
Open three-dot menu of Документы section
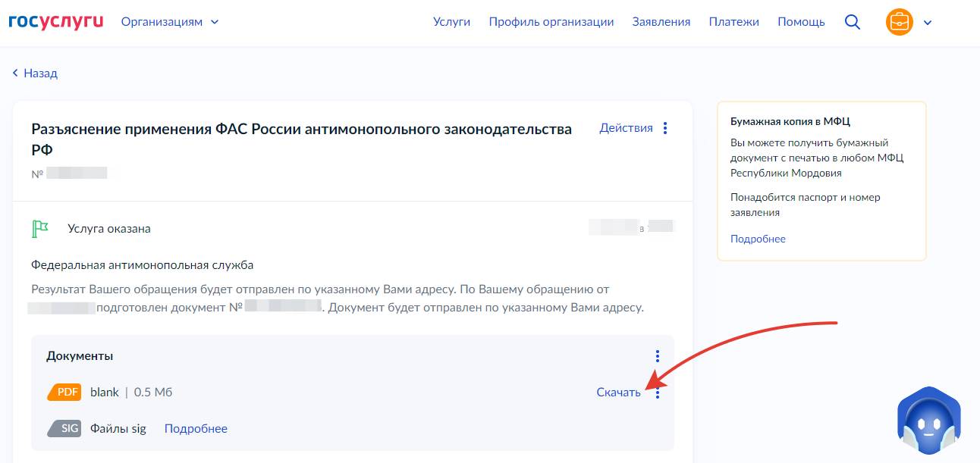pyautogui.click(x=658, y=356)
